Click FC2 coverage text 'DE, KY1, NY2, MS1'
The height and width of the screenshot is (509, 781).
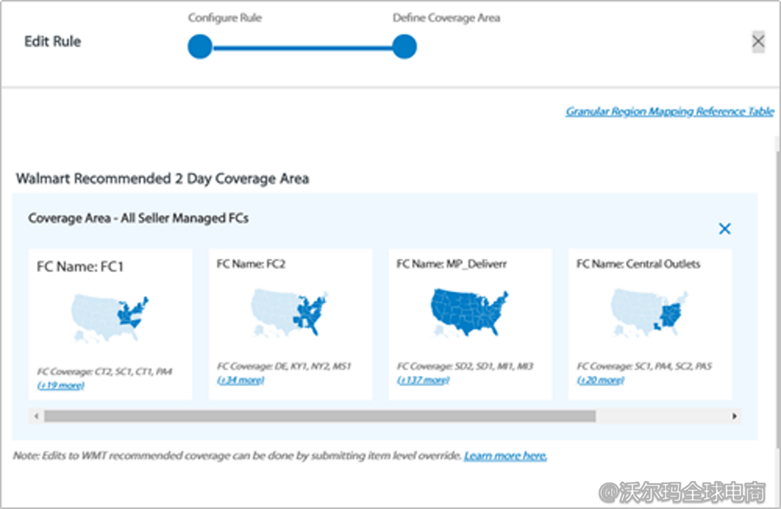click(x=313, y=366)
